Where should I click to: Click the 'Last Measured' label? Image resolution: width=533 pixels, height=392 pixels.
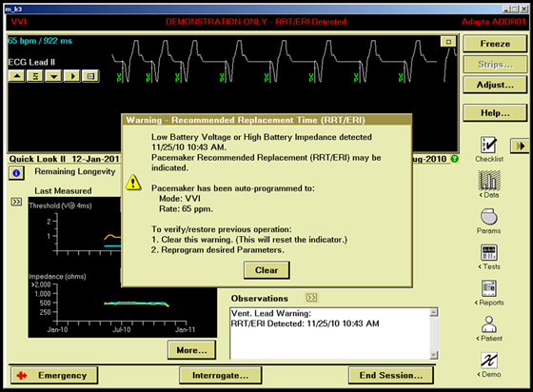[63, 191]
